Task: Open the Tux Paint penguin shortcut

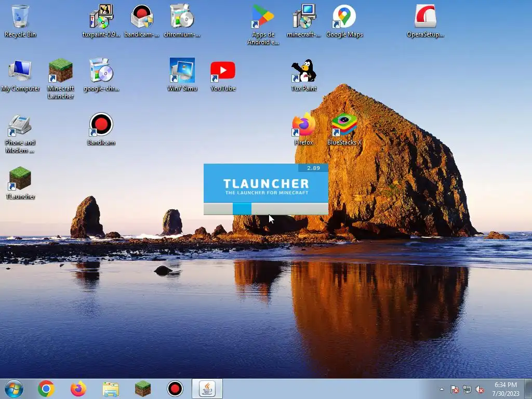Action: [x=303, y=75]
